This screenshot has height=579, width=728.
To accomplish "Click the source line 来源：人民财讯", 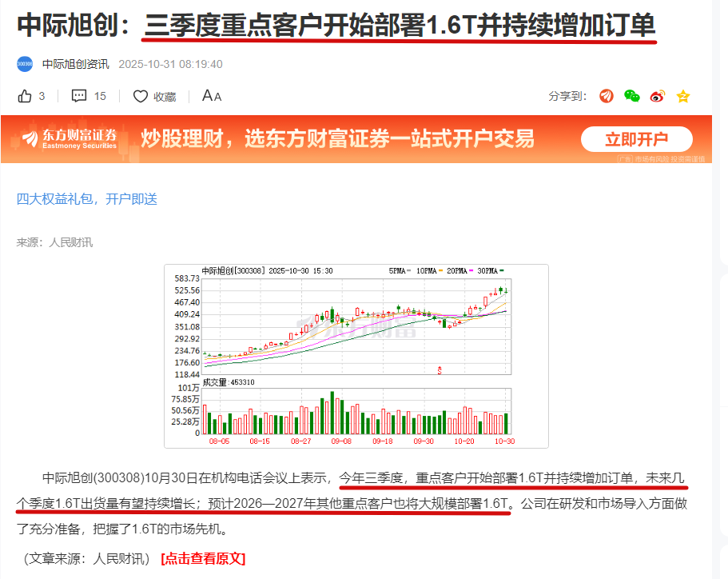I will tap(55, 242).
